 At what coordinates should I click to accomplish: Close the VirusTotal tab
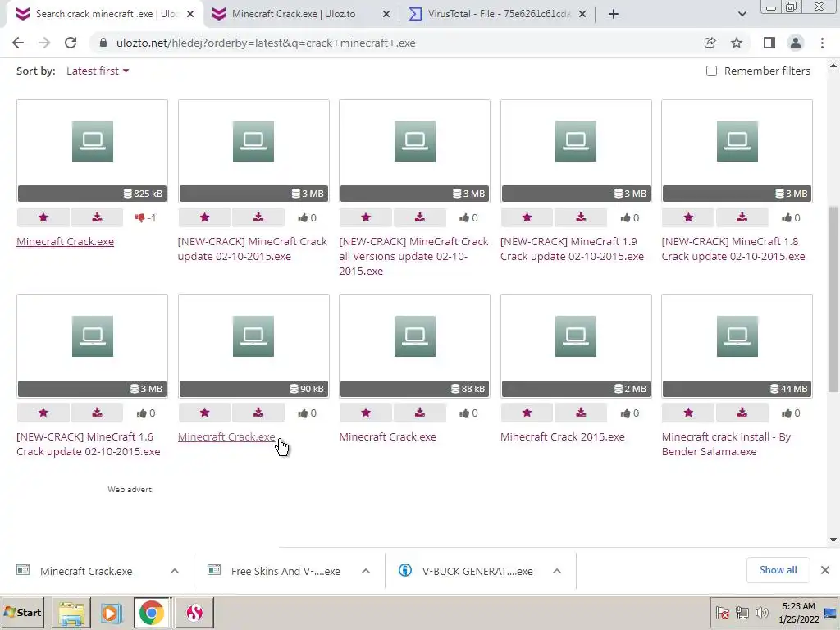pyautogui.click(x=582, y=14)
